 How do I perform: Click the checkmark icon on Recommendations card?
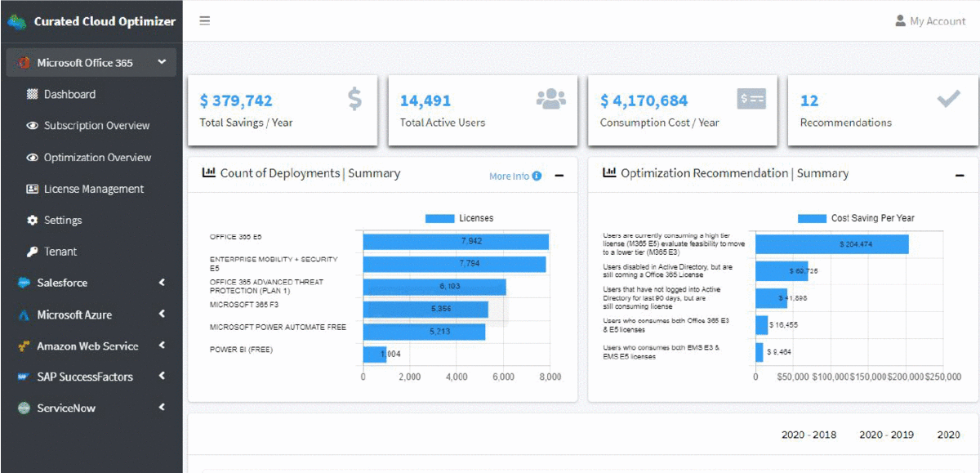[948, 99]
